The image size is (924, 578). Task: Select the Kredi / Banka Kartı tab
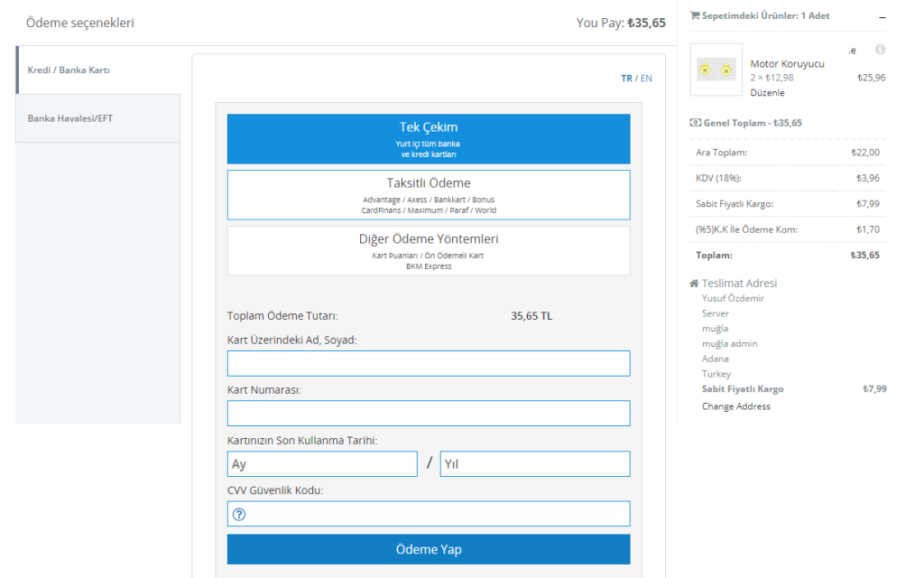click(x=97, y=70)
